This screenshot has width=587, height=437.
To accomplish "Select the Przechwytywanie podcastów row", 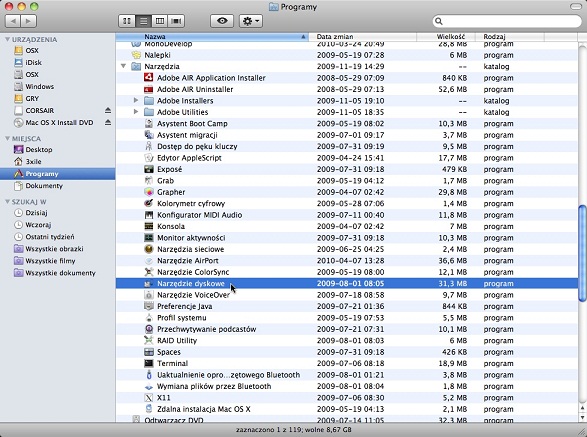I will coord(347,329).
